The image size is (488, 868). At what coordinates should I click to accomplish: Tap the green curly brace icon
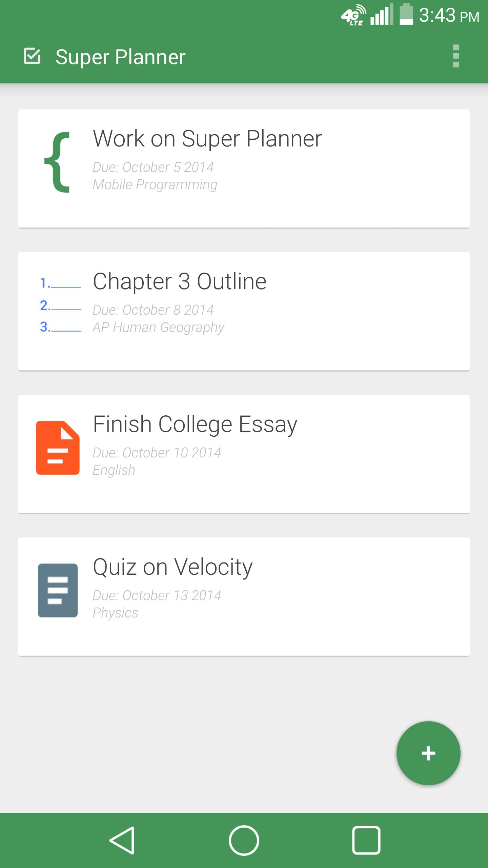(x=58, y=162)
